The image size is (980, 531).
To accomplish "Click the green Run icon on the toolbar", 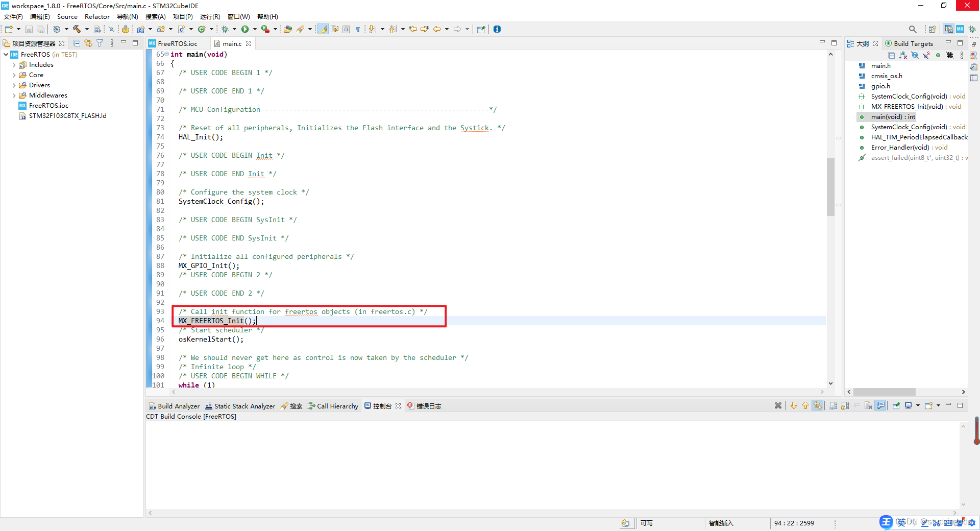I will (245, 30).
